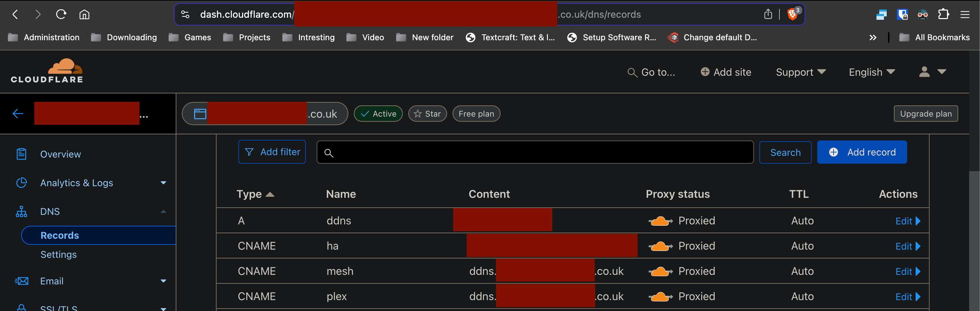Click the spy glasses extension icon
This screenshot has width=980, height=311.
coord(922,14)
